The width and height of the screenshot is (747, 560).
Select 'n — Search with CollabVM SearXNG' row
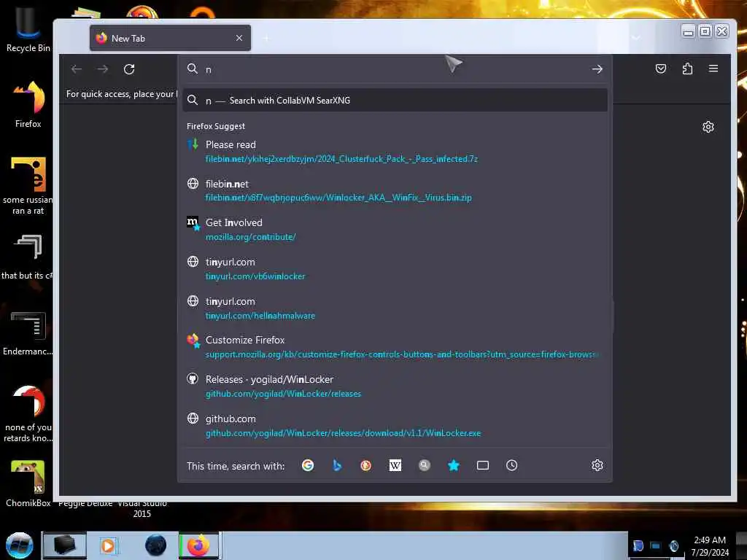(395, 101)
